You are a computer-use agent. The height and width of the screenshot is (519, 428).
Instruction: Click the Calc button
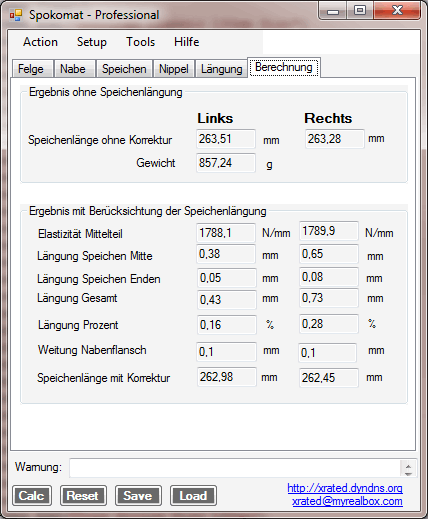(32, 496)
